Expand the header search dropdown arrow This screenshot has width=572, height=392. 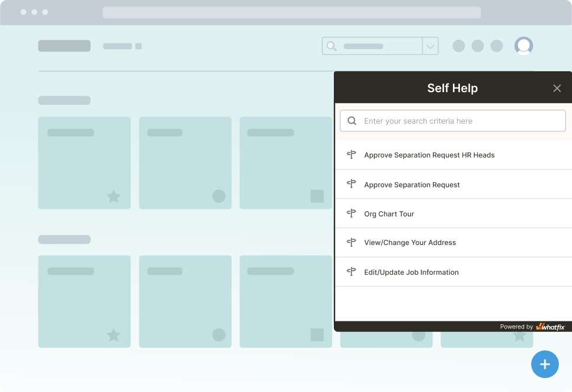431,46
